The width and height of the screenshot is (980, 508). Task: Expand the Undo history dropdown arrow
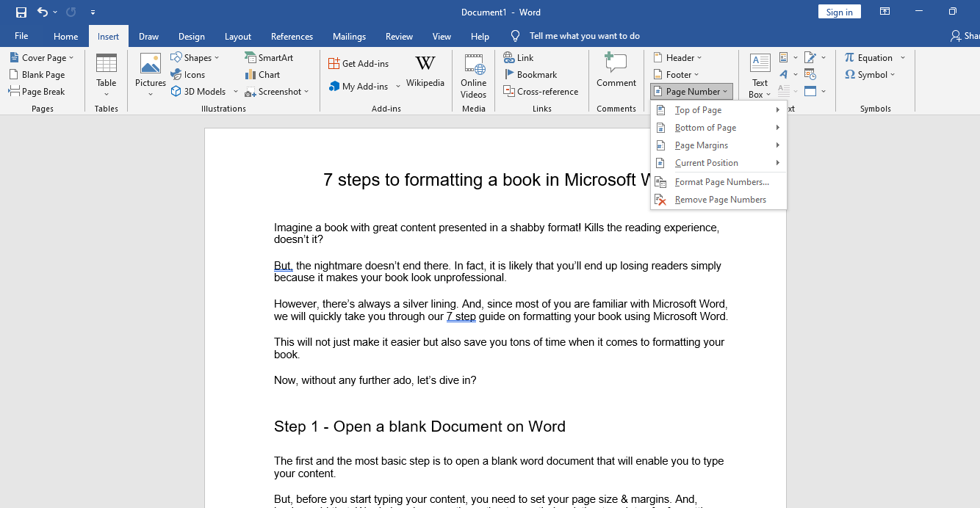[55, 12]
